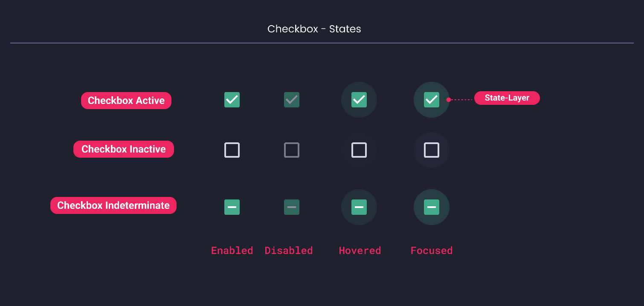Toggle the hovered inactive checkbox
This screenshot has width=644, height=306.
[359, 150]
